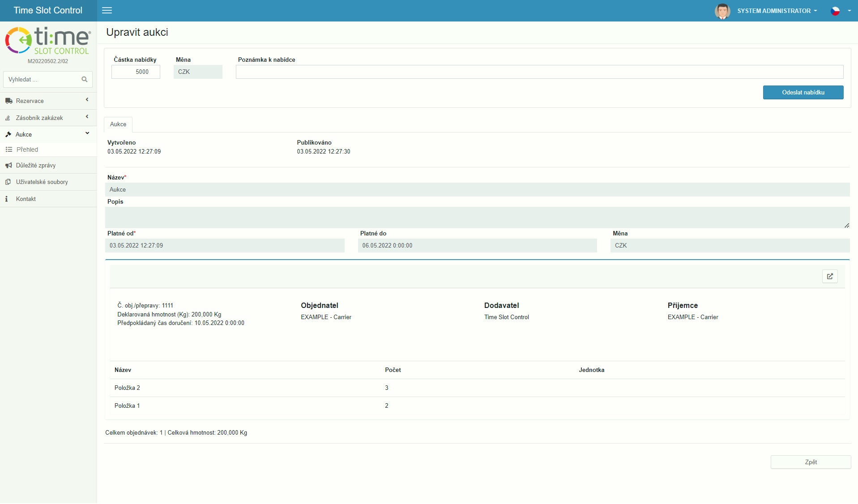Click the Položka 2 row name
The image size is (858, 504).
[127, 388]
